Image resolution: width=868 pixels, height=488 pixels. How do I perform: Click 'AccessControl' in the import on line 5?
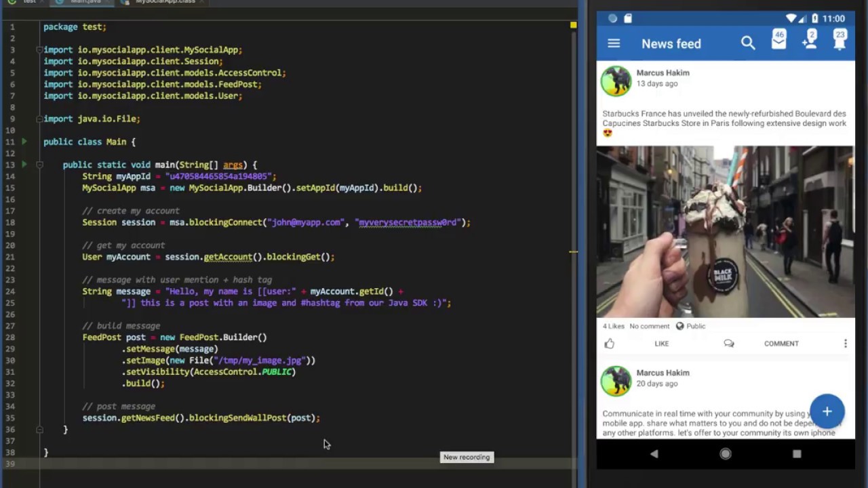coord(250,73)
